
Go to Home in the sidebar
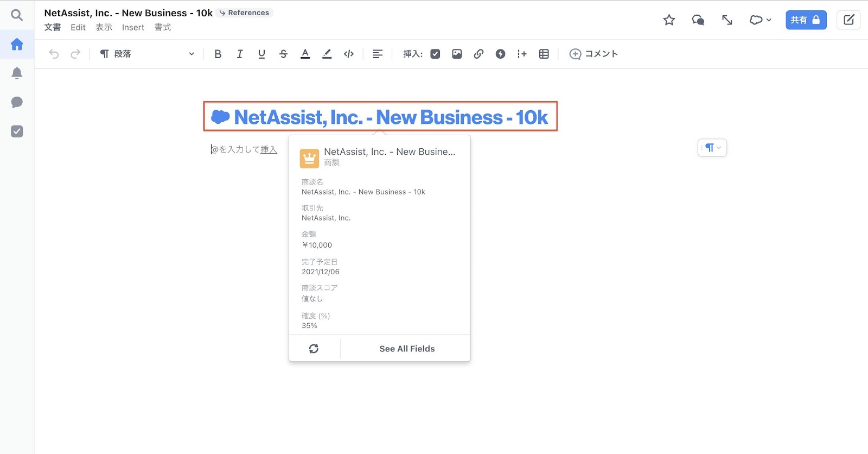[x=17, y=44]
